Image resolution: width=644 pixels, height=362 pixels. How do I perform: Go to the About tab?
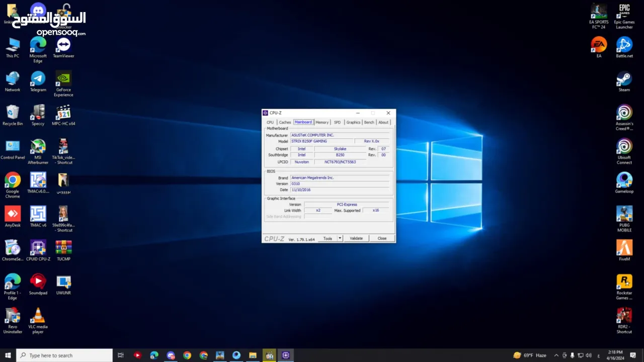click(383, 122)
